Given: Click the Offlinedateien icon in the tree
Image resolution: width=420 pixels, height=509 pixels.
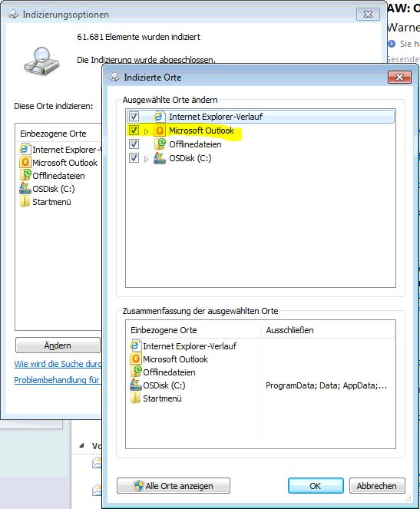Looking at the screenshot, I should tap(159, 144).
